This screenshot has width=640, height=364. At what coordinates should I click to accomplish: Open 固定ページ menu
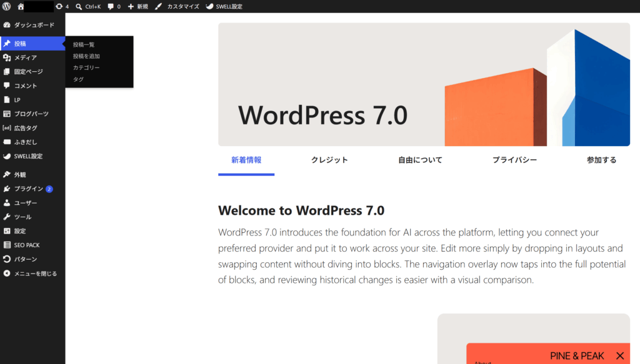(x=32, y=71)
